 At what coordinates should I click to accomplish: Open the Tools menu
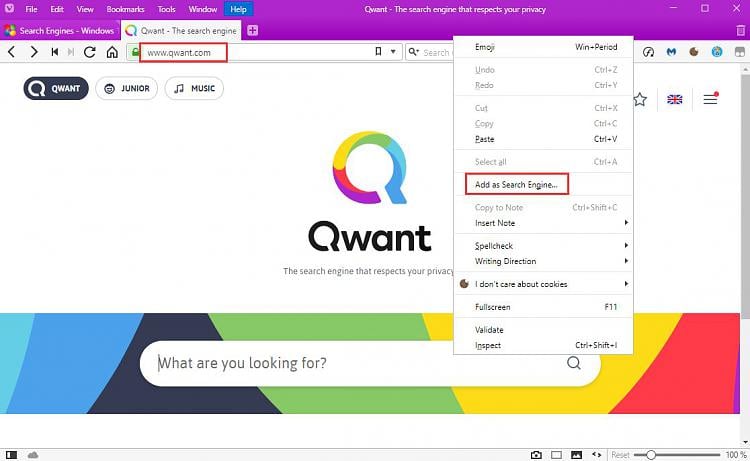pos(166,9)
